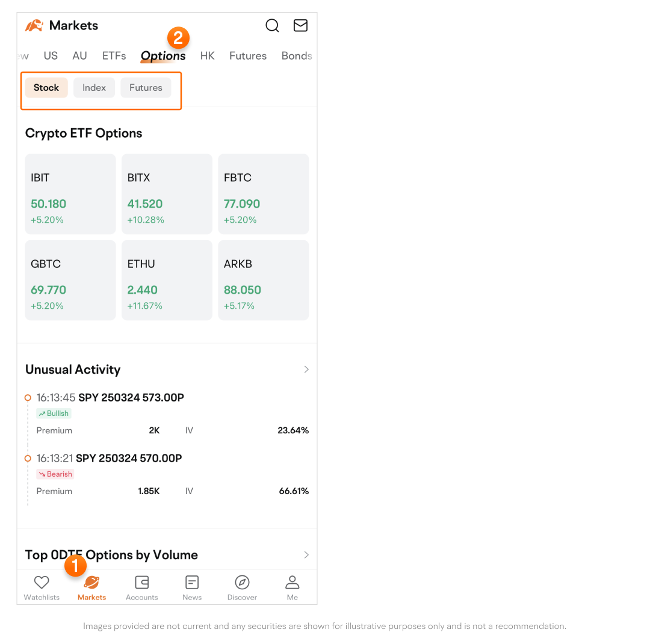Open Accounts wallet icon

click(x=142, y=583)
